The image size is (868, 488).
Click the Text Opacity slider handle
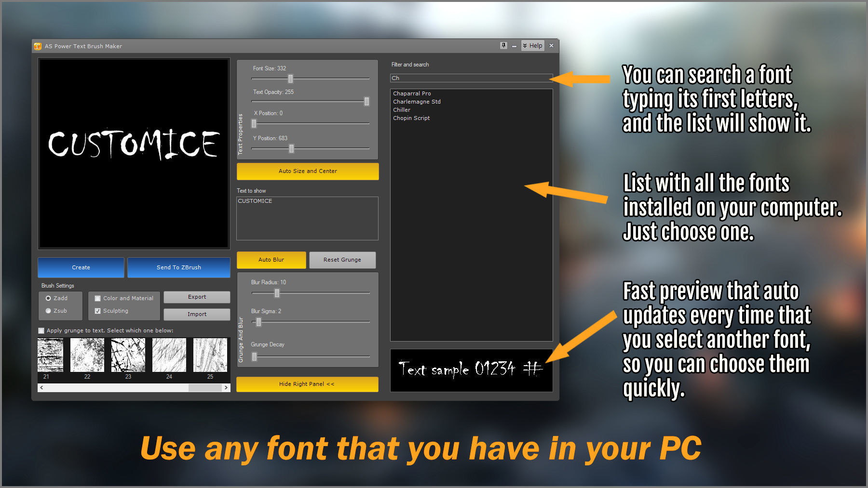pyautogui.click(x=366, y=101)
